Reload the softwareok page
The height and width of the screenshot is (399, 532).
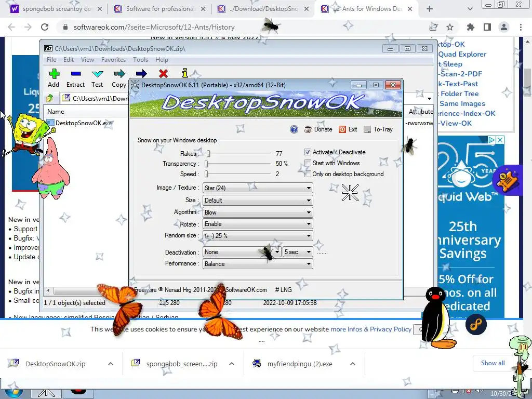[45, 27]
